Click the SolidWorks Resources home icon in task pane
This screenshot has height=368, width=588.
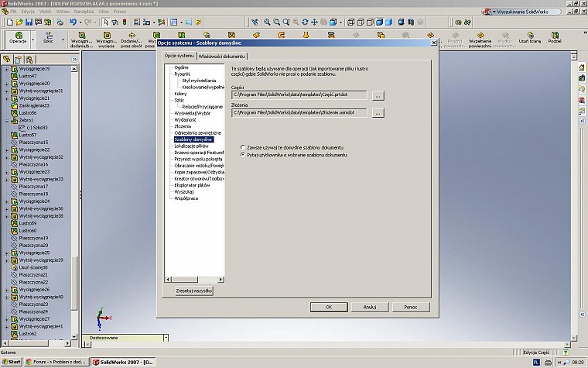tap(582, 67)
